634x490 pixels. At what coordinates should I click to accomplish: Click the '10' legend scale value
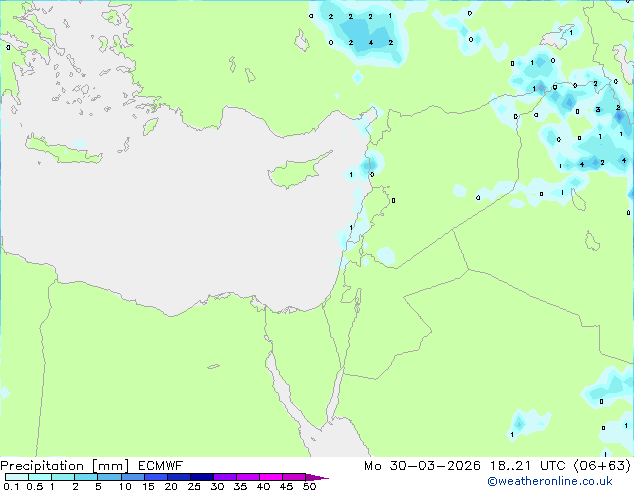point(125,486)
